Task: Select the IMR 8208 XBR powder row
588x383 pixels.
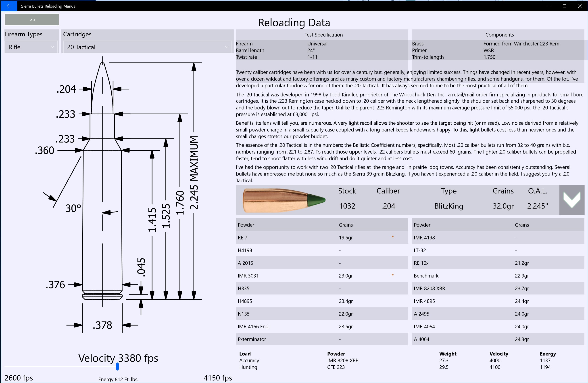Action: [x=498, y=288]
